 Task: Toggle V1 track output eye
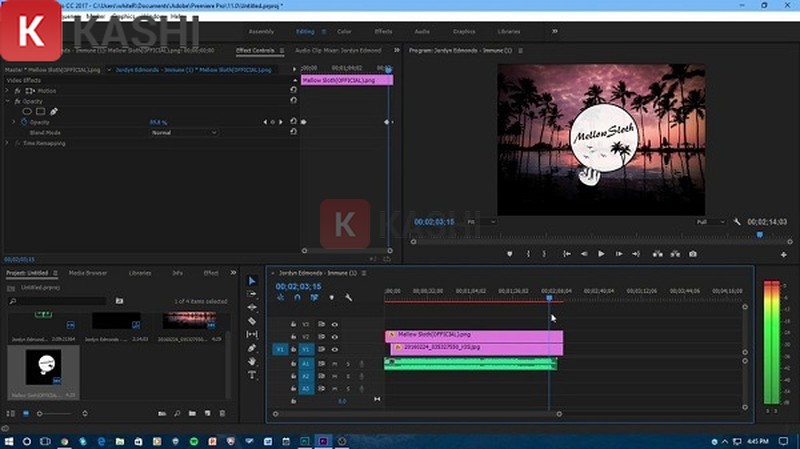pyautogui.click(x=335, y=350)
